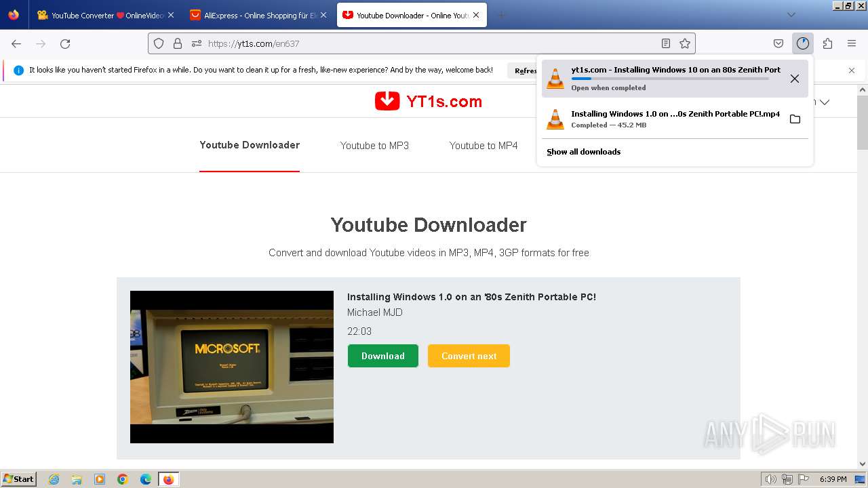The height and width of the screenshot is (488, 868).
Task: Close the YouTube Converter tab
Action: click(171, 15)
